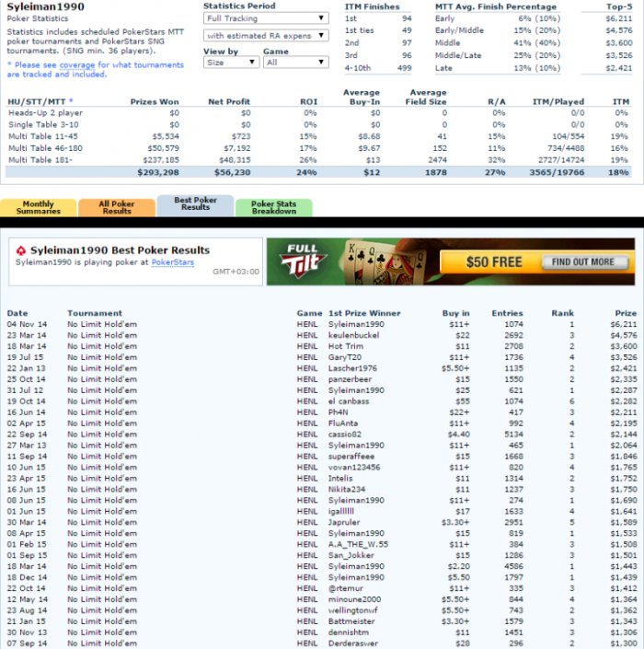This screenshot has height=649, width=644.
Task: Open the 'with estimated RA expens' dropdown
Action: pos(266,36)
